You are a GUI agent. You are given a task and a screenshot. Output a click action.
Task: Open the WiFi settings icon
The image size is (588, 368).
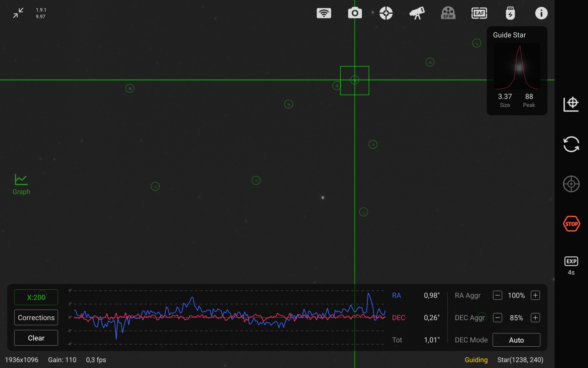coord(324,13)
